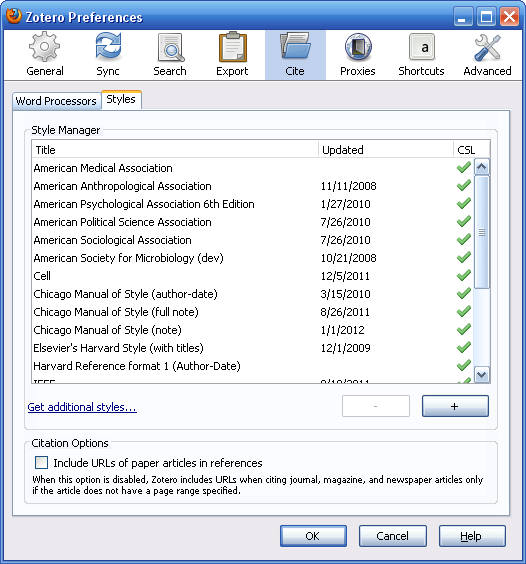Image resolution: width=526 pixels, height=564 pixels.
Task: Click the minus button to remove style
Action: (x=376, y=406)
